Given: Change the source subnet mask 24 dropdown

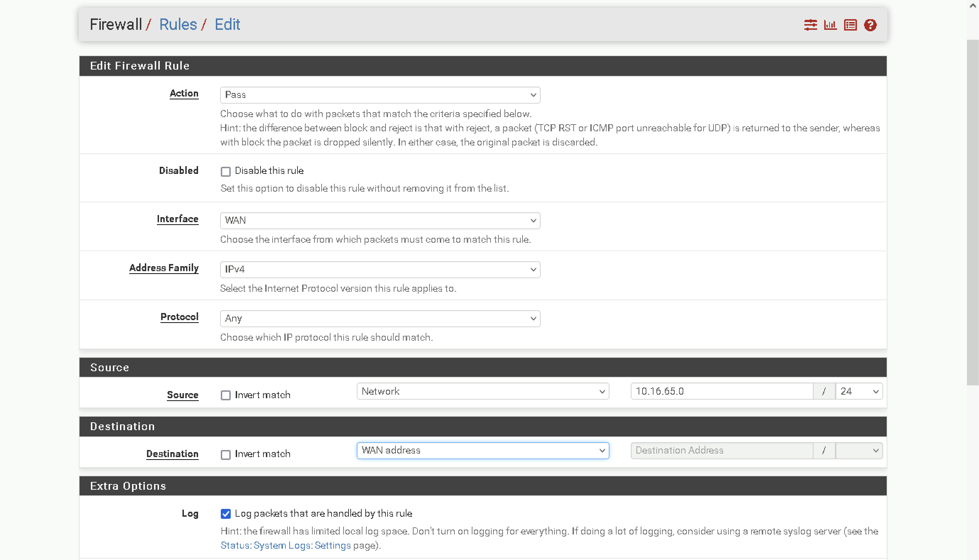Looking at the screenshot, I should [x=859, y=391].
